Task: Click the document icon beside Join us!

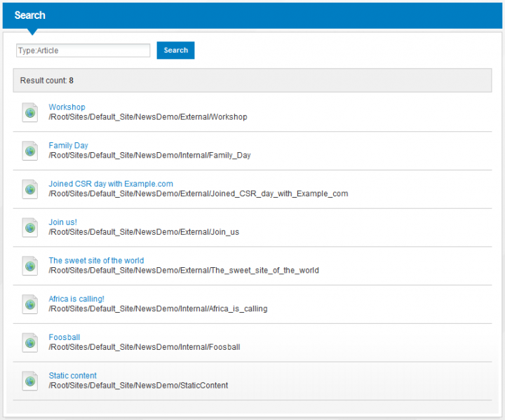Action: coord(30,227)
